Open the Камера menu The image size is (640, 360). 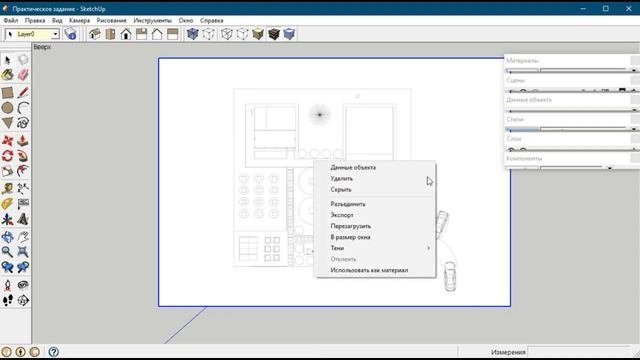pos(79,20)
